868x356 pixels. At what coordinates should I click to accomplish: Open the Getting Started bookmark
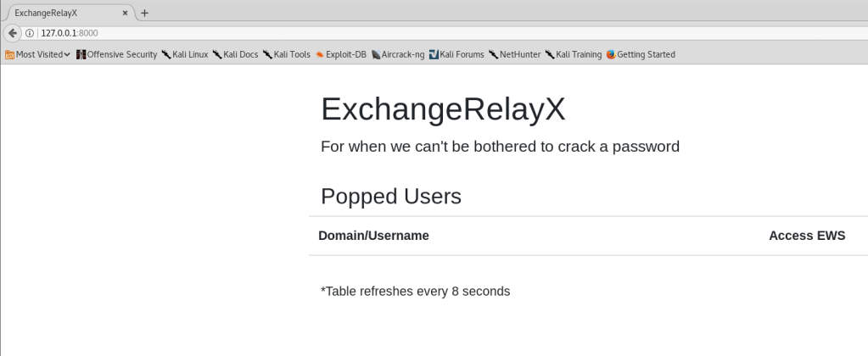click(641, 54)
